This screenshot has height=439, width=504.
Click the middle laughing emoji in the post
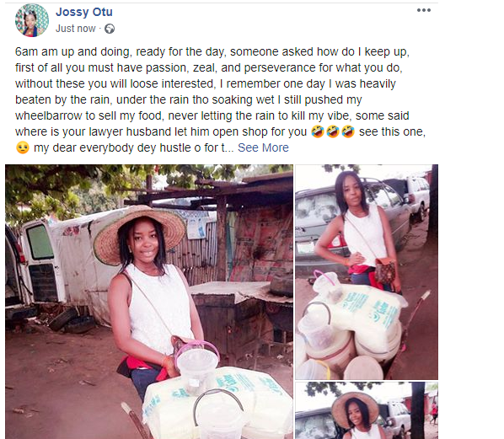(333, 131)
